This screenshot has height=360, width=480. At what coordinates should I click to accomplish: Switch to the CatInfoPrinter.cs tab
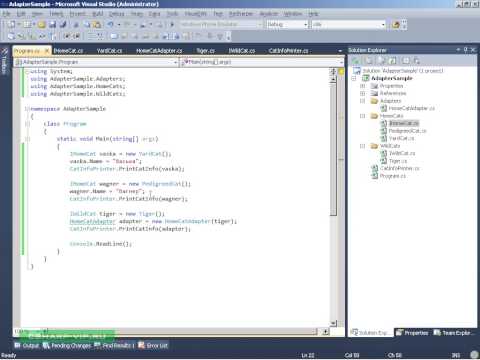(289, 51)
